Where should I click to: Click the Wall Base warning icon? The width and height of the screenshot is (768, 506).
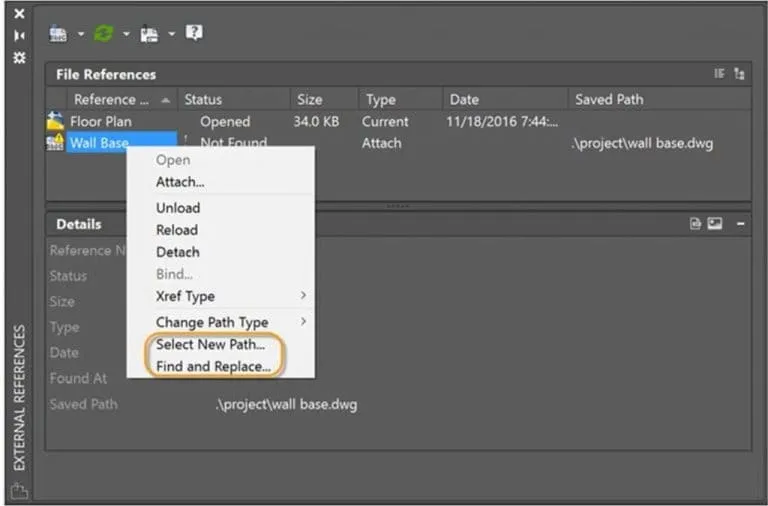(x=55, y=142)
